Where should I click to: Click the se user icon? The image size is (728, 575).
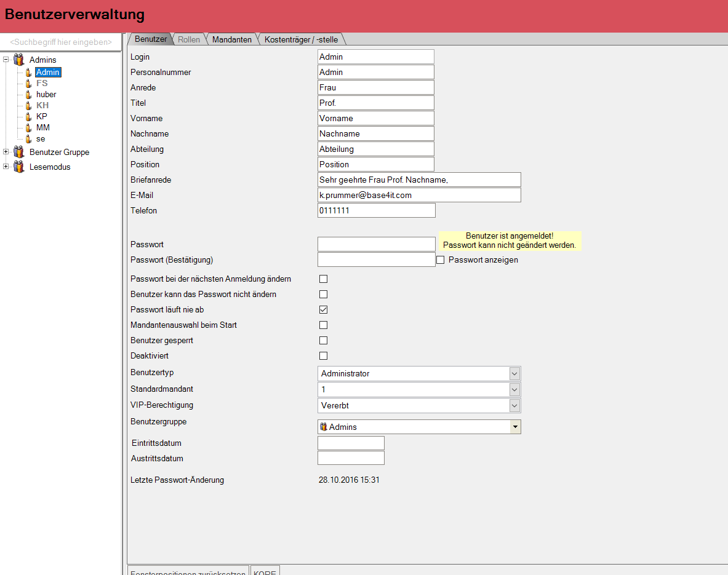point(28,139)
